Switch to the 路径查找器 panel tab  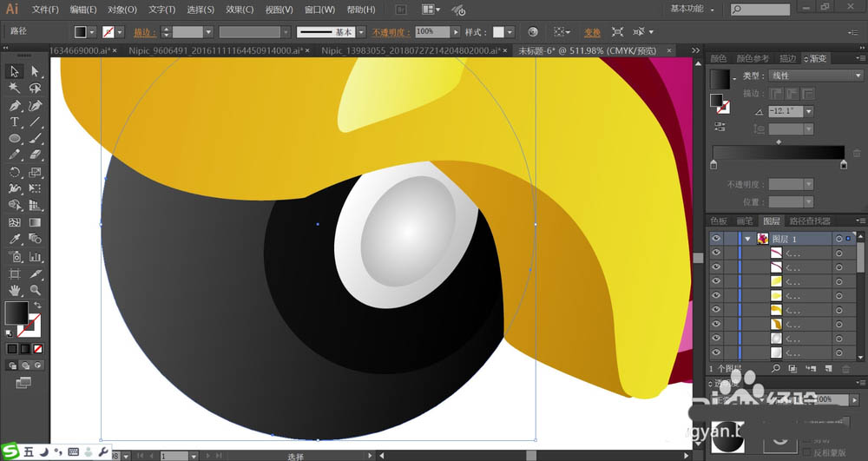click(808, 221)
